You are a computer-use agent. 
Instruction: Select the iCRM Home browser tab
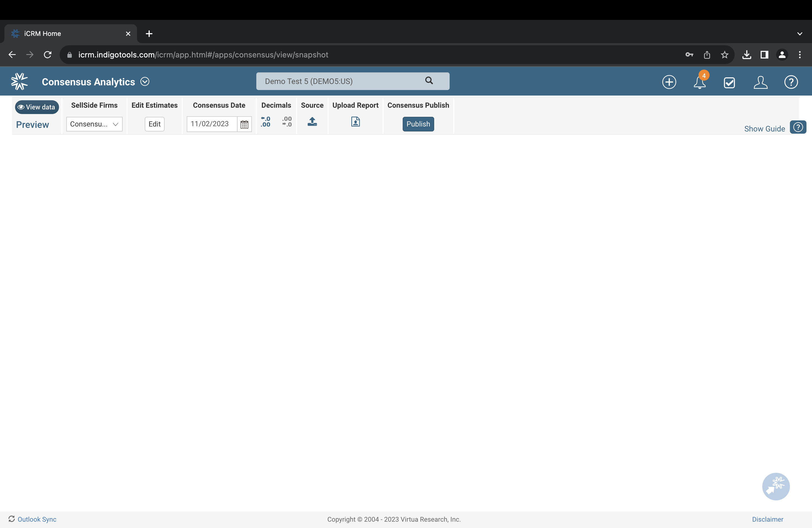tap(71, 33)
